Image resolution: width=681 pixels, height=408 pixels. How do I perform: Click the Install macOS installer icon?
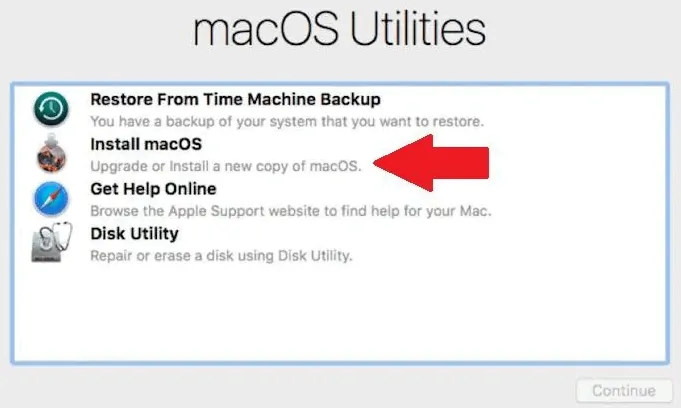pyautogui.click(x=50, y=155)
